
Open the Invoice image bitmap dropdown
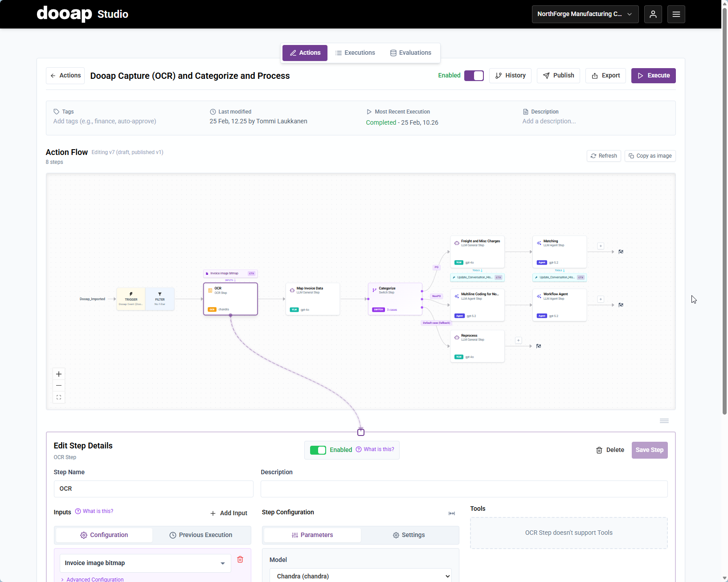click(x=145, y=563)
